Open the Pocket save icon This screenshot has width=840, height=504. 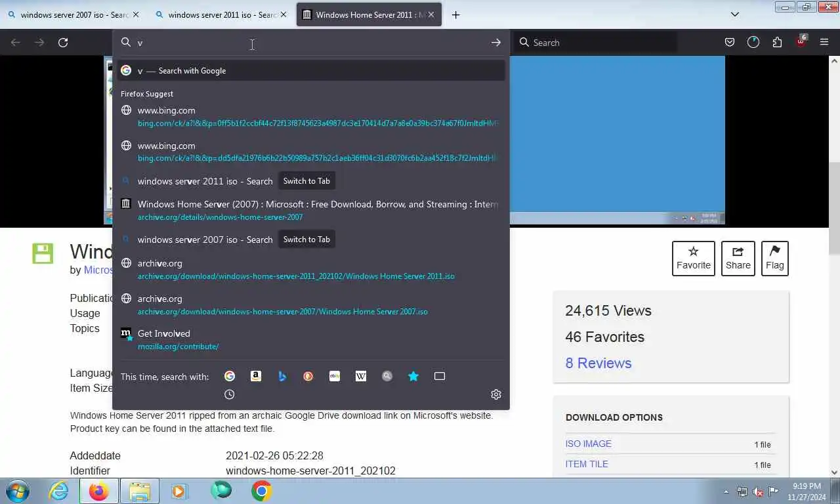click(x=730, y=43)
